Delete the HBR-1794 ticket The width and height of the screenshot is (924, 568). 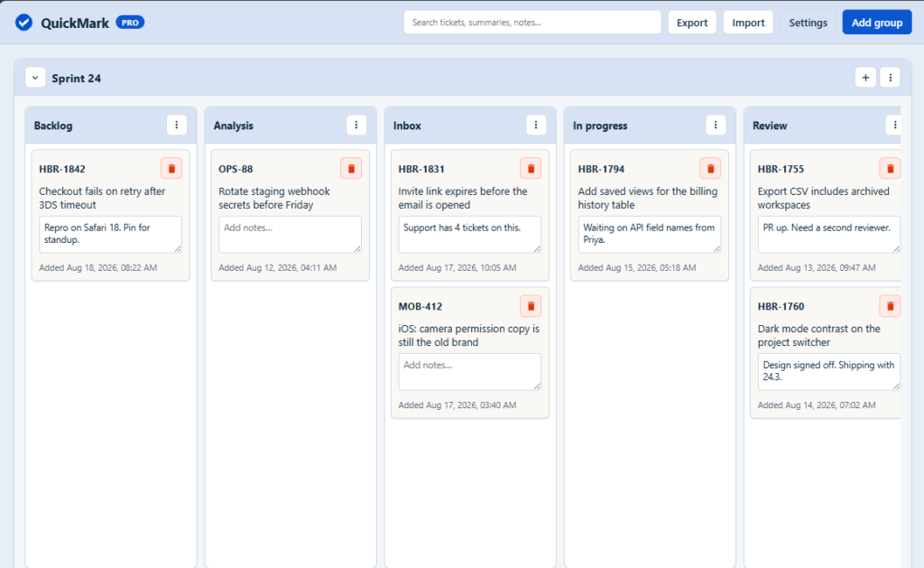pyautogui.click(x=711, y=169)
